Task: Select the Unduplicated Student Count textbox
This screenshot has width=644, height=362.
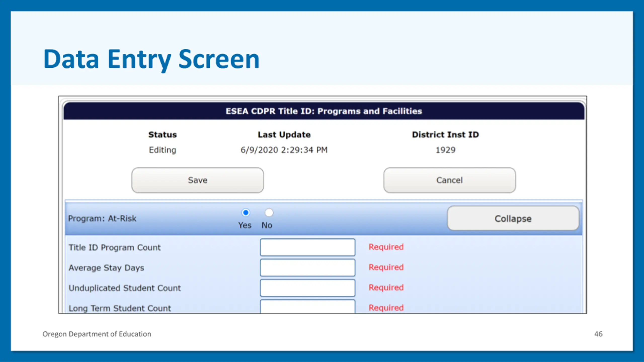Action: click(307, 288)
